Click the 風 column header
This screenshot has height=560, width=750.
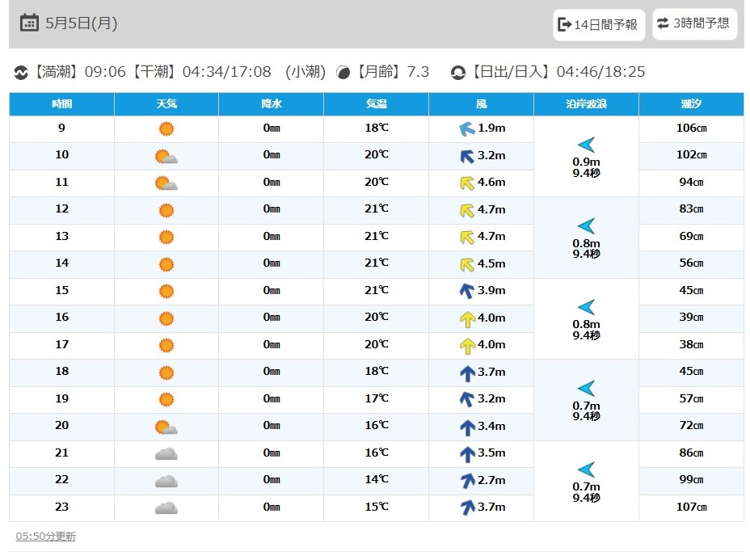pos(481,103)
